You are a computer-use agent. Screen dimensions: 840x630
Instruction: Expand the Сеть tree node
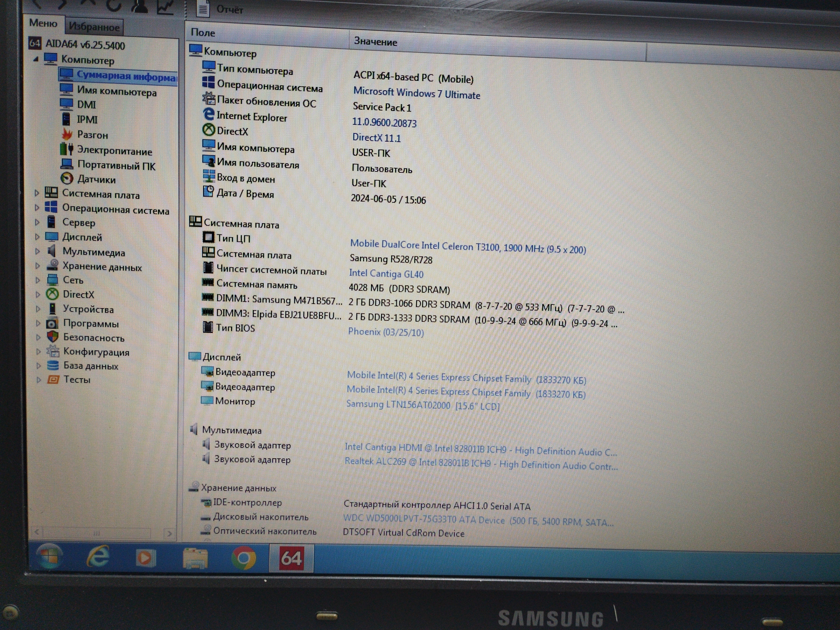pos(38,280)
